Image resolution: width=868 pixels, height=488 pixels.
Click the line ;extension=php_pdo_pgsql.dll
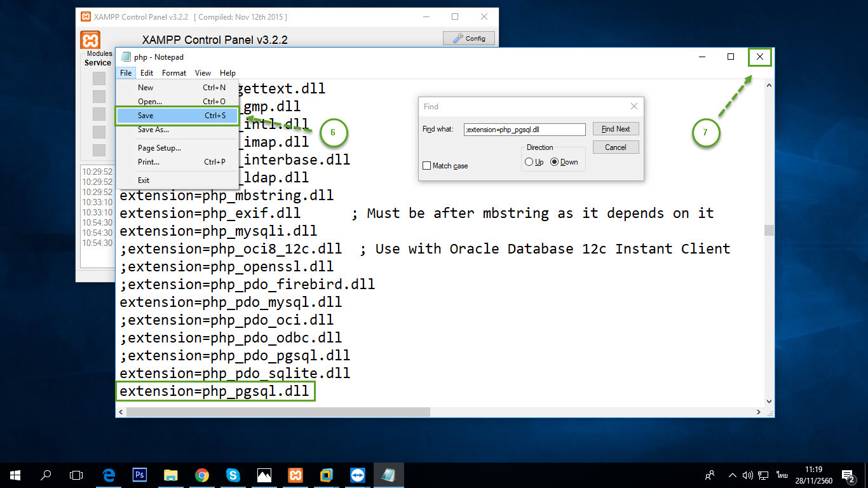(234, 356)
